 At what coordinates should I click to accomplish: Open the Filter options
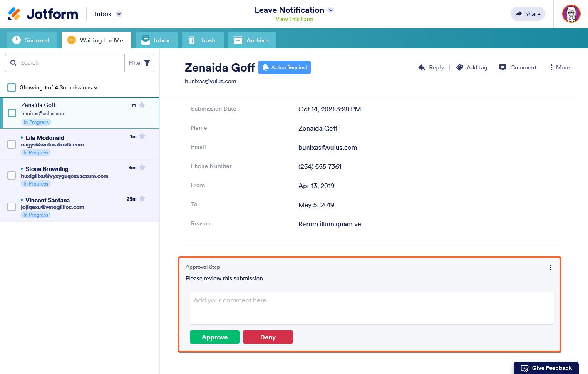coord(139,63)
